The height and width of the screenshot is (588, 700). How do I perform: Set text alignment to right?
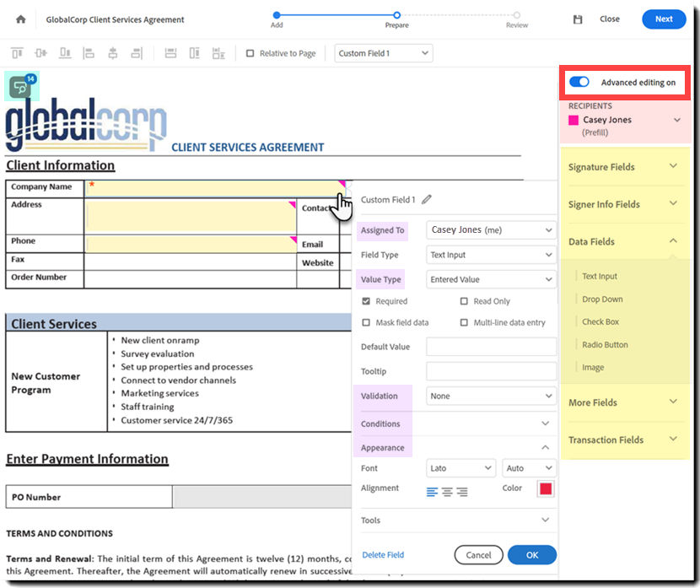click(x=462, y=492)
